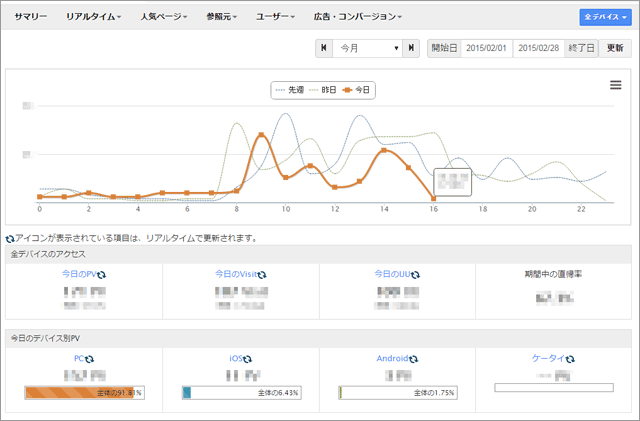Click the start date field 2015/02/01
The image size is (640, 421).
coord(487,48)
